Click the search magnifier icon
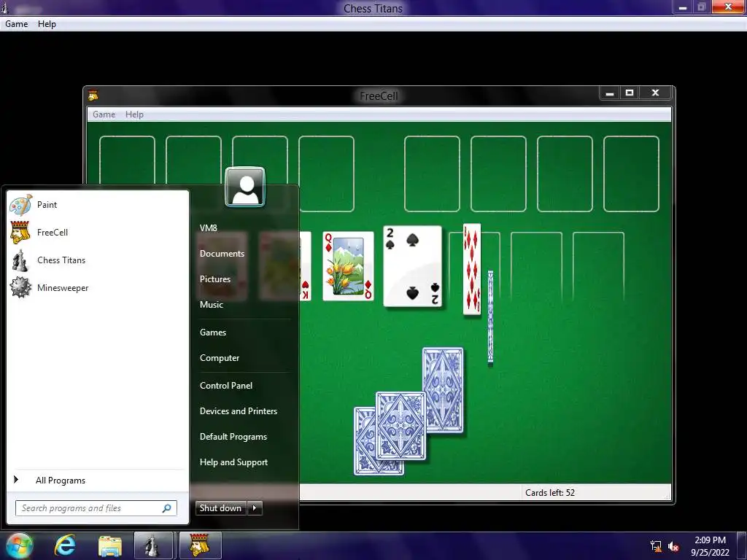The image size is (747, 560). (167, 508)
